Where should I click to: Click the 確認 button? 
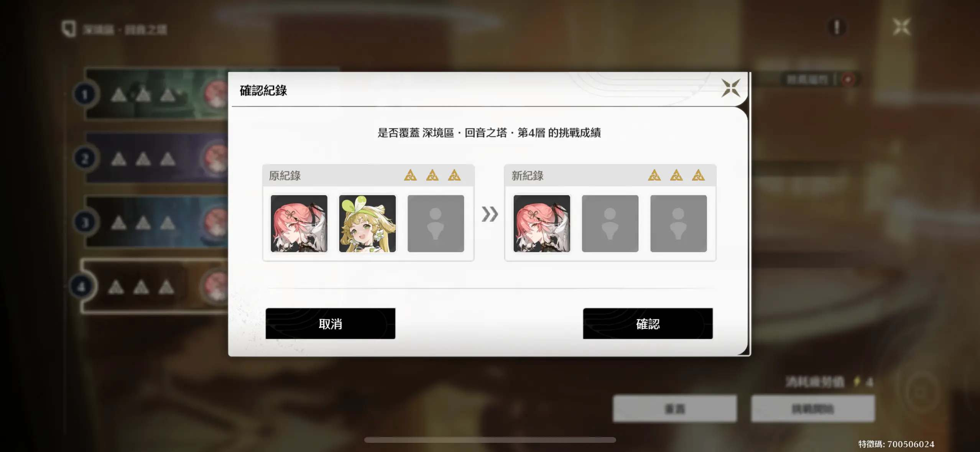pyautogui.click(x=648, y=324)
